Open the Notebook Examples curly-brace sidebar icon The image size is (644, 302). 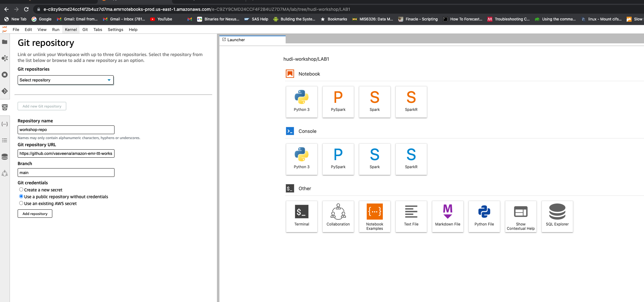[5, 124]
